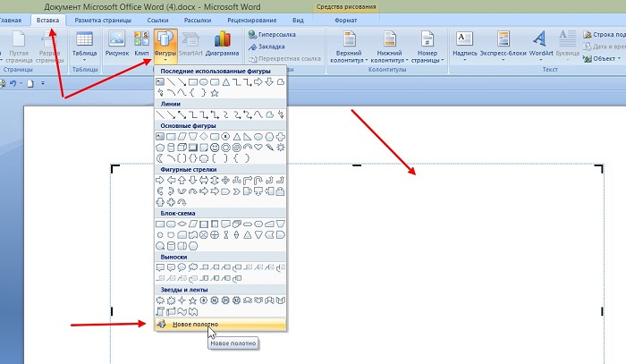Choose the circle with crosshair in Блок-схема
The height and width of the screenshot is (364, 626).
[215, 235]
